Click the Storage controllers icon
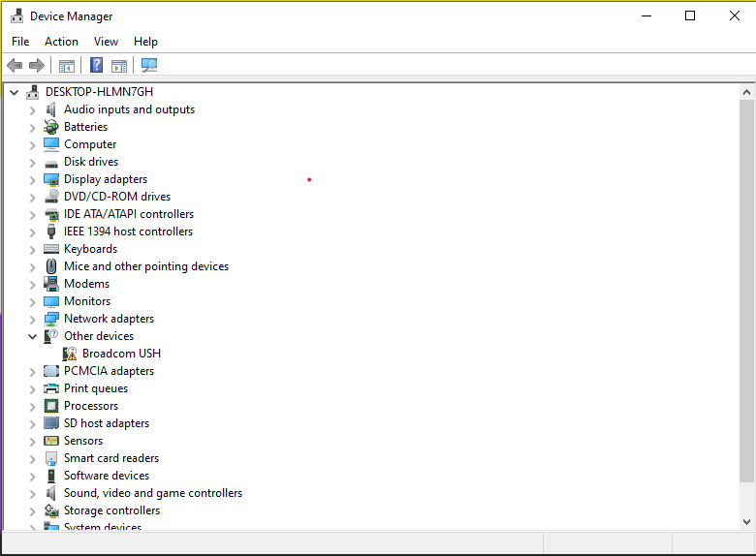Viewport: 756px width, 556px height. click(x=51, y=510)
